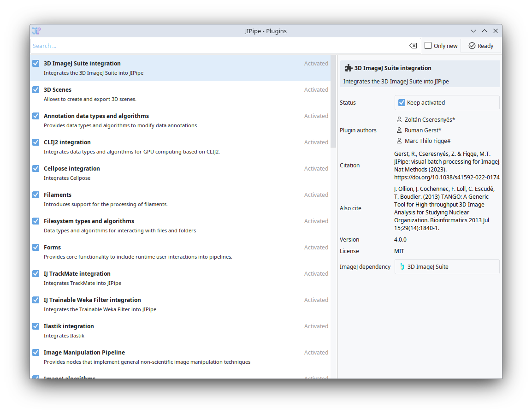Open the JIPipe citation DOI link

pyautogui.click(x=446, y=177)
